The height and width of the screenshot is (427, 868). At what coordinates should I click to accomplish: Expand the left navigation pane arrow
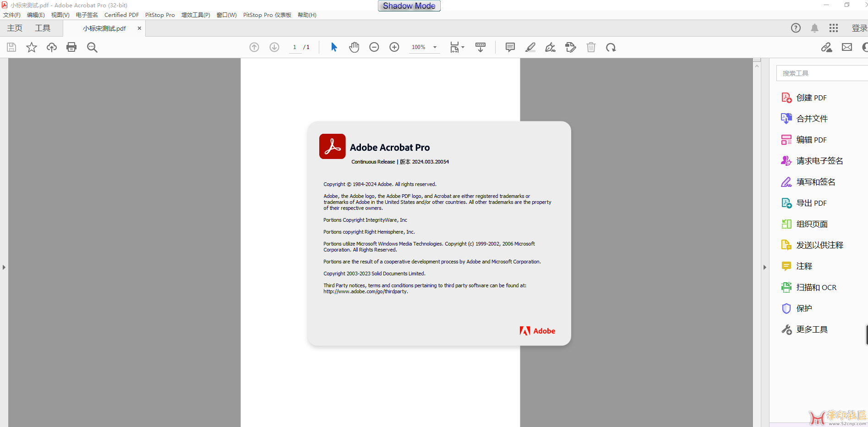point(4,267)
